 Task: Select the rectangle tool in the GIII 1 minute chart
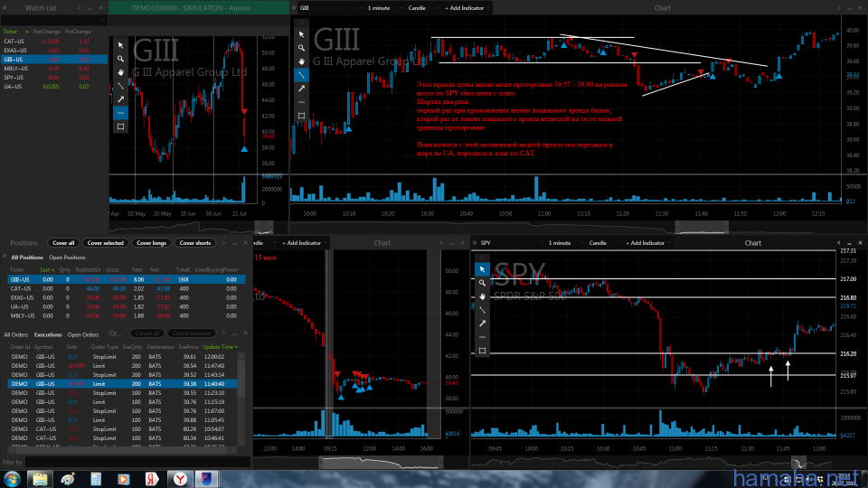(x=301, y=116)
